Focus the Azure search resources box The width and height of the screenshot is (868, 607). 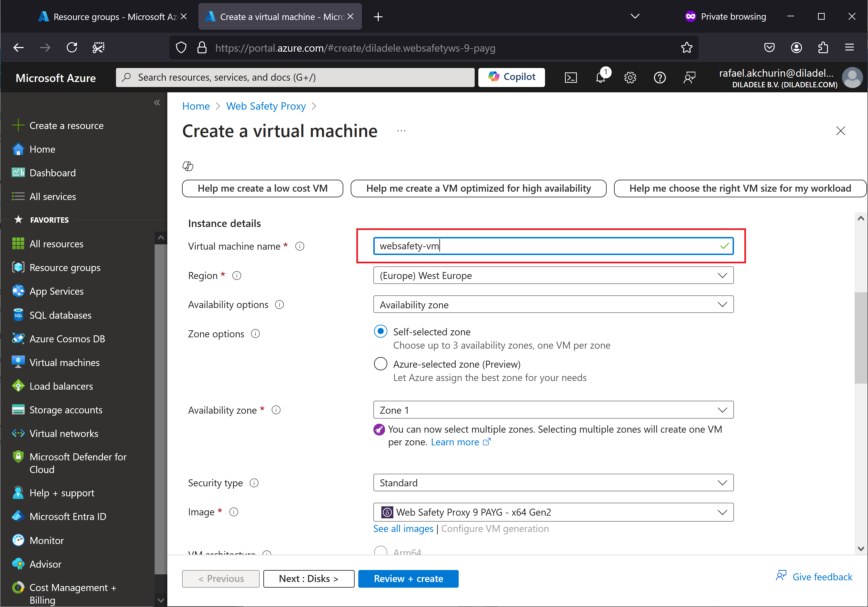coord(295,77)
